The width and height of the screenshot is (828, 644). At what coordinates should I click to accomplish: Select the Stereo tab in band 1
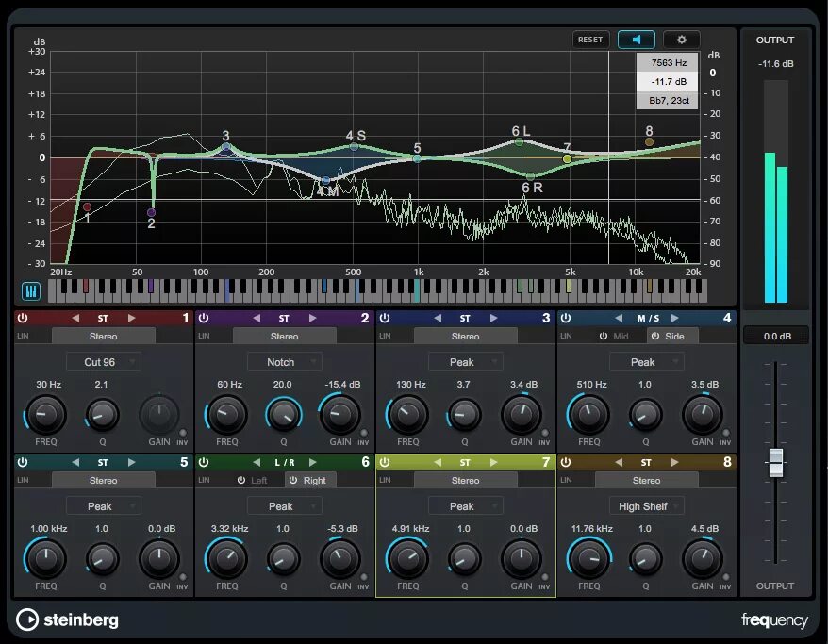point(104,336)
